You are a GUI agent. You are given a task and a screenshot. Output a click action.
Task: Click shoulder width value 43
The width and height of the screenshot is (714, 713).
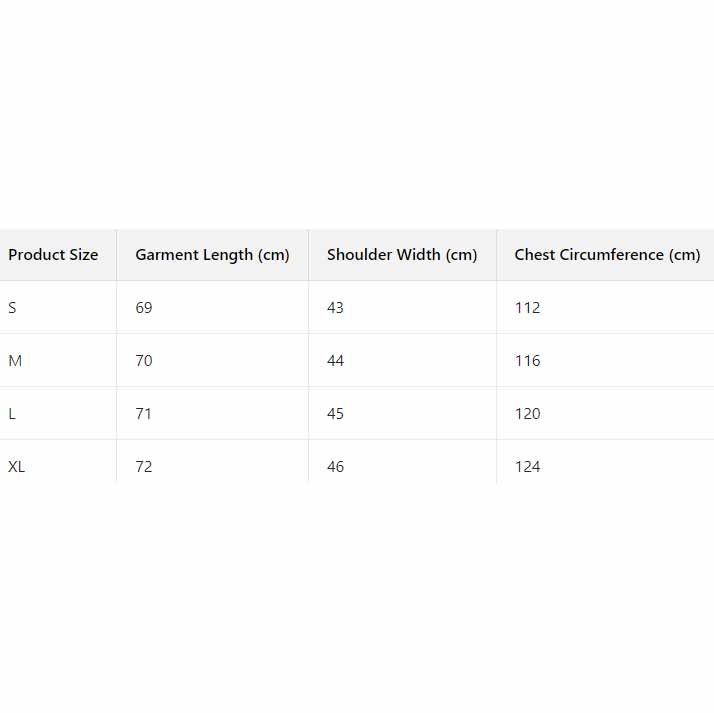click(335, 308)
